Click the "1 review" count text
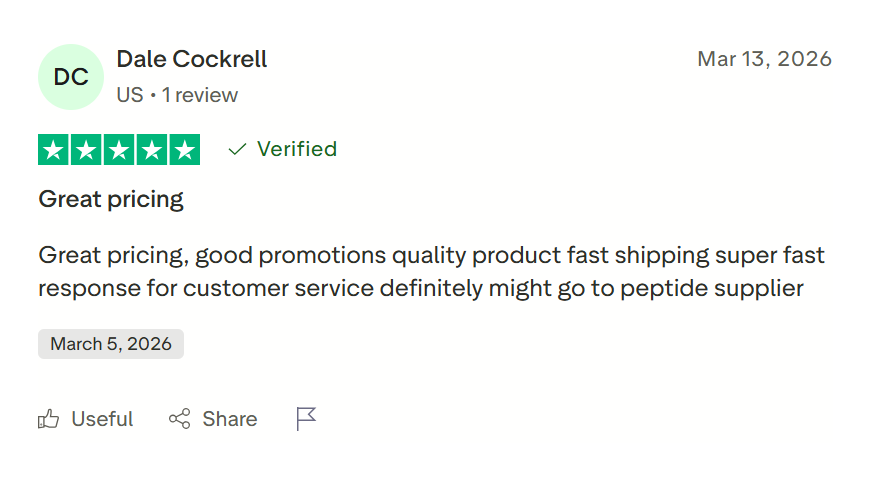 tap(200, 95)
